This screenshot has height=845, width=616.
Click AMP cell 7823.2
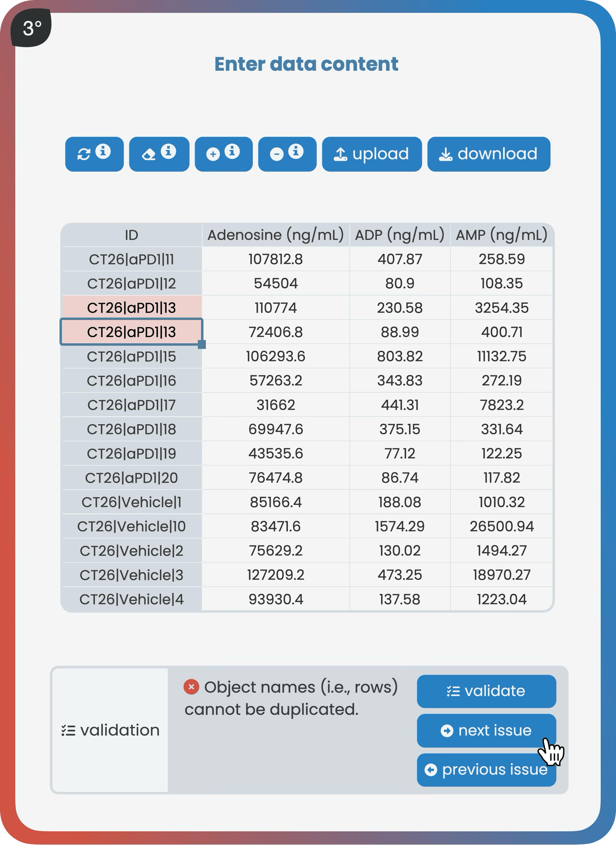coord(502,405)
